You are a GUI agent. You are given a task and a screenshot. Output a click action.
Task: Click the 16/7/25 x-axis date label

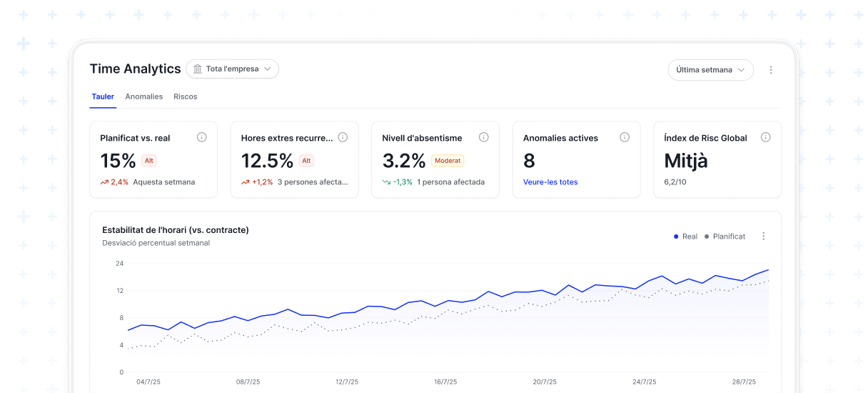445,382
